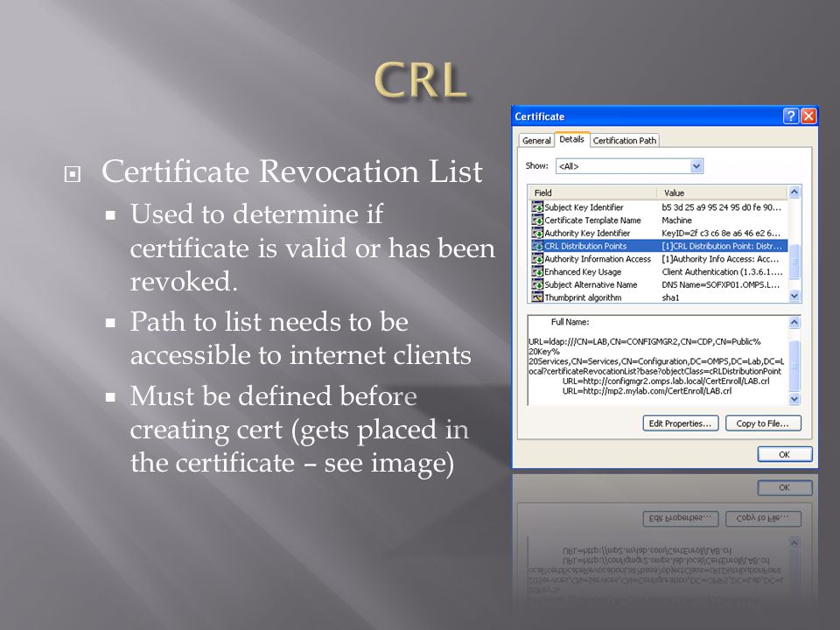Select the Enhanced Key Usage row
Image resolution: width=840 pixels, height=630 pixels.
point(659,271)
